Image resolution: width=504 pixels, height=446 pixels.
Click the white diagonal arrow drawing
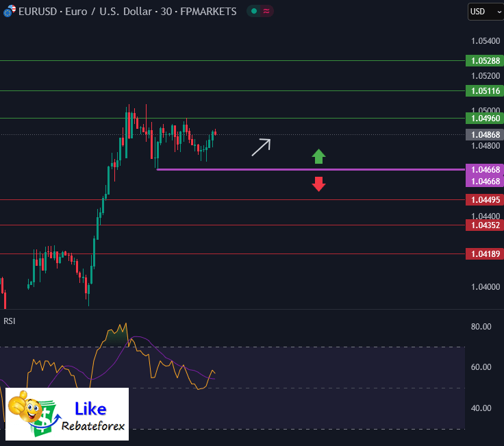pyautogui.click(x=261, y=147)
